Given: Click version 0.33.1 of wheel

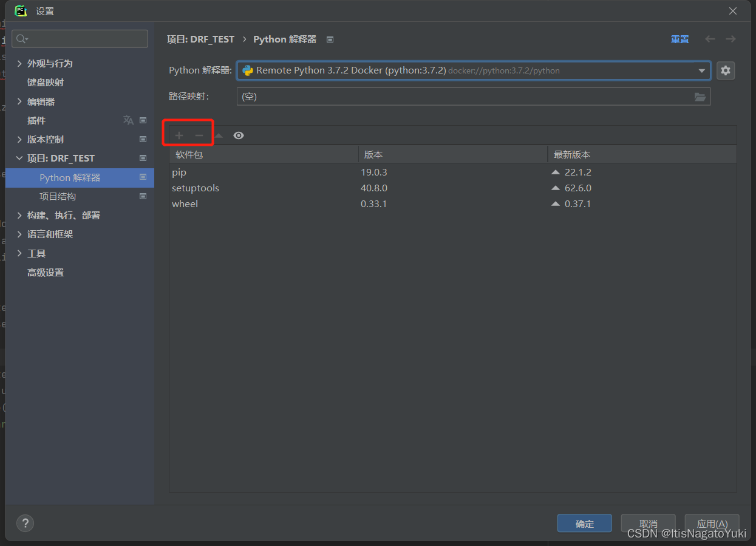Looking at the screenshot, I should pyautogui.click(x=373, y=204).
